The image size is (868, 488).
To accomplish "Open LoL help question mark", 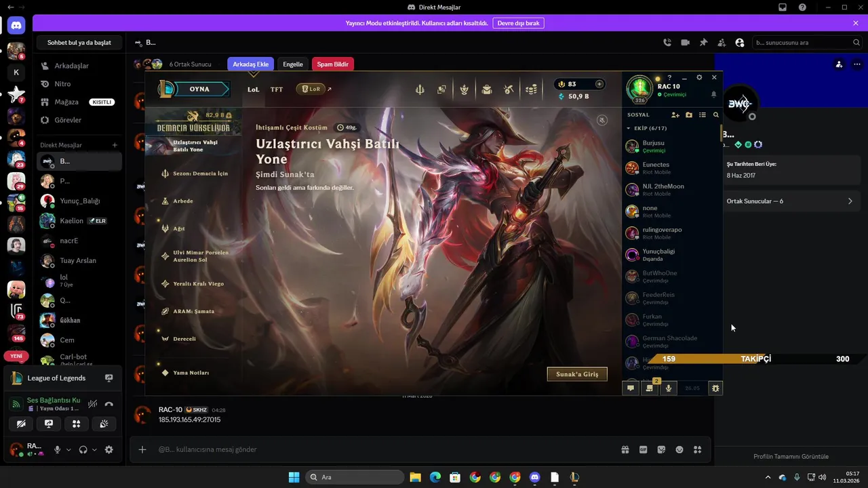I will coord(669,77).
